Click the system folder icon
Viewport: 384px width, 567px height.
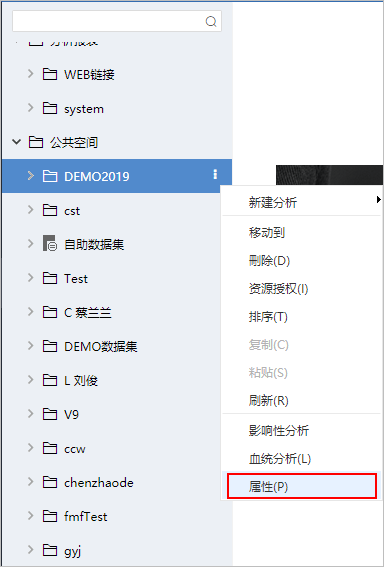(x=50, y=108)
